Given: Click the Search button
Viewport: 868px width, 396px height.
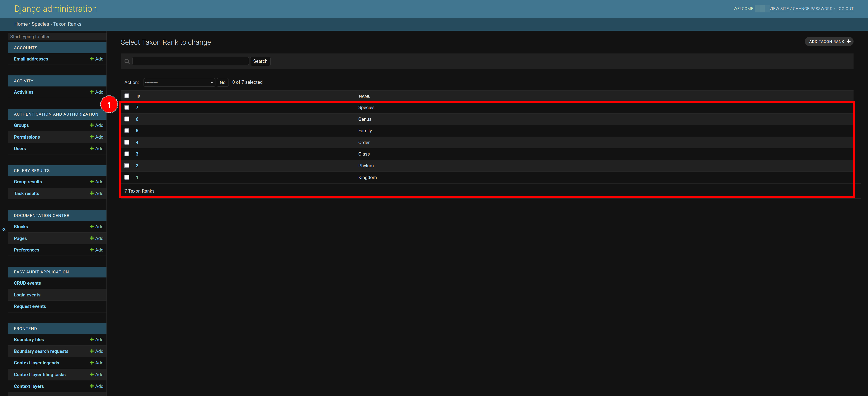Looking at the screenshot, I should (x=260, y=61).
